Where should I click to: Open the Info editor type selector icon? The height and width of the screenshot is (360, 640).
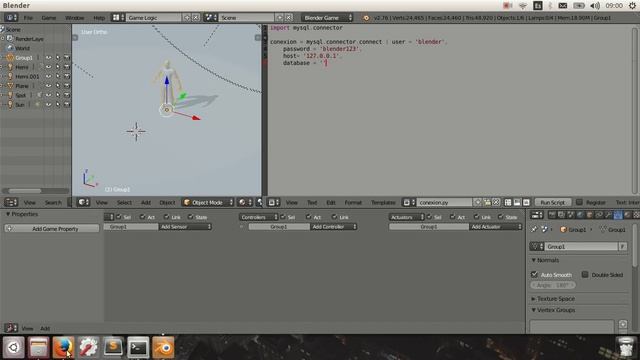point(11,18)
